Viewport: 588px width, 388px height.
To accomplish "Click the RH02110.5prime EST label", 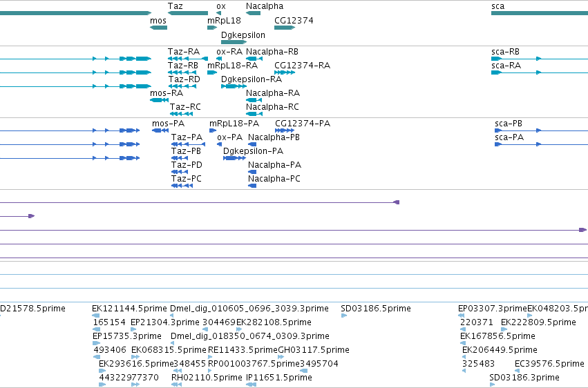I will tap(207, 378).
